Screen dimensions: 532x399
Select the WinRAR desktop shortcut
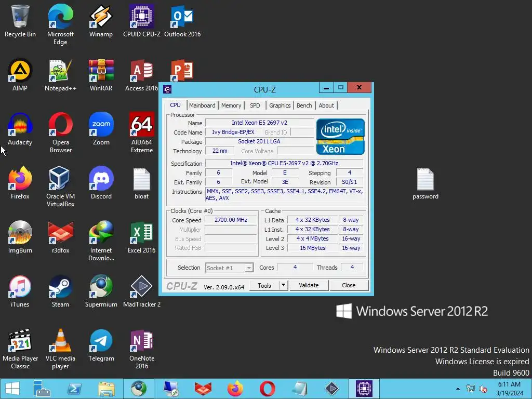click(x=101, y=75)
